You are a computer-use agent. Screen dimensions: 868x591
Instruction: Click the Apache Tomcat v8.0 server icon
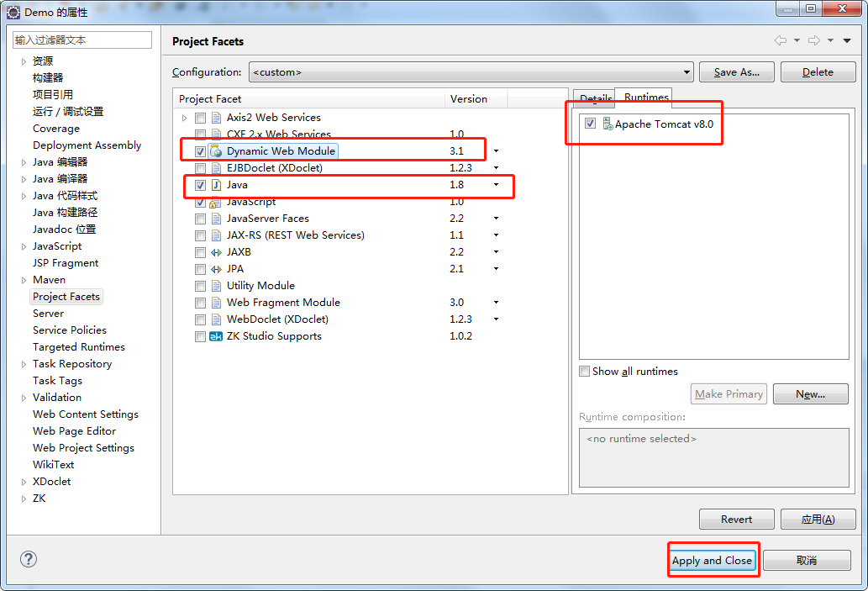coord(608,124)
